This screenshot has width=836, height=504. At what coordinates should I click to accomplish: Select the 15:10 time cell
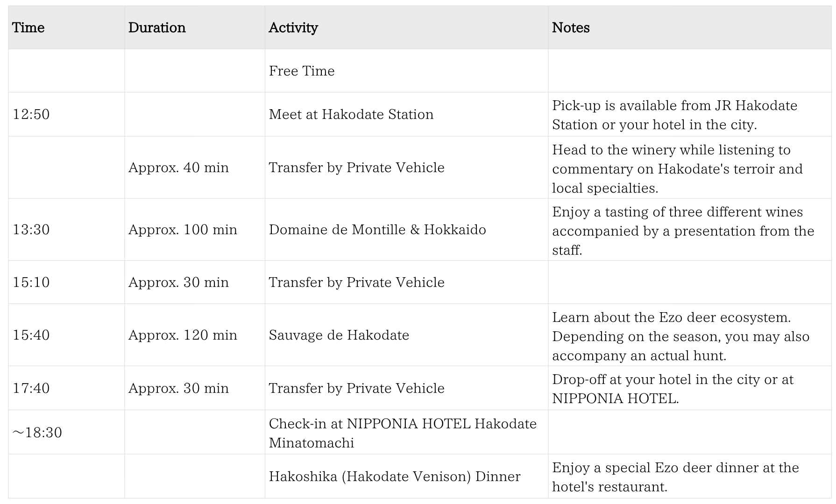31,282
